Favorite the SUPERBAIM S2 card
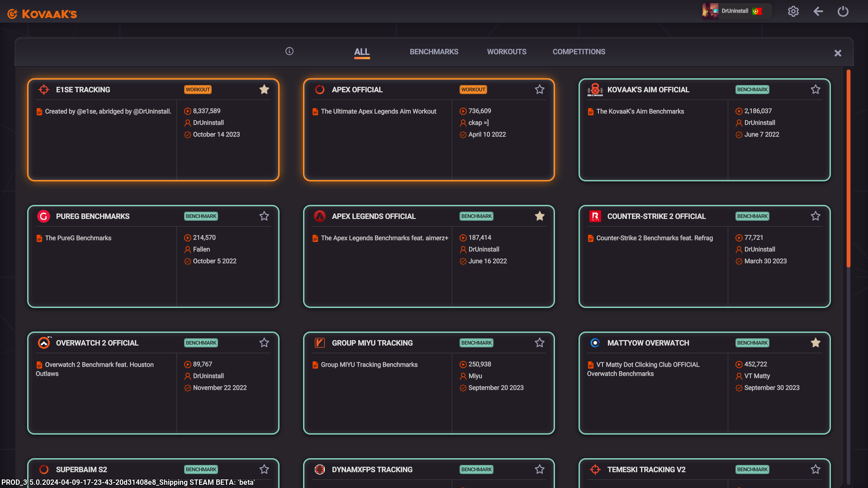868x488 pixels. (x=264, y=469)
